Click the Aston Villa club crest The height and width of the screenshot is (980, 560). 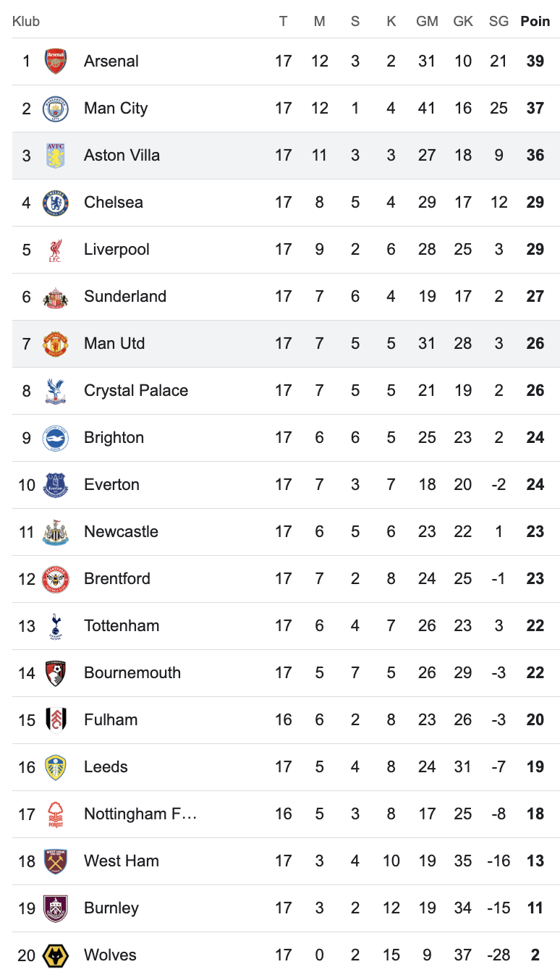(56, 156)
